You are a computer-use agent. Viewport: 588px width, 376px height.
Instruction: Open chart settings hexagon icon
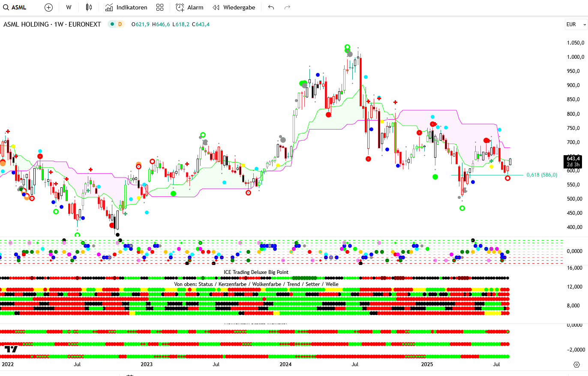coord(576,364)
